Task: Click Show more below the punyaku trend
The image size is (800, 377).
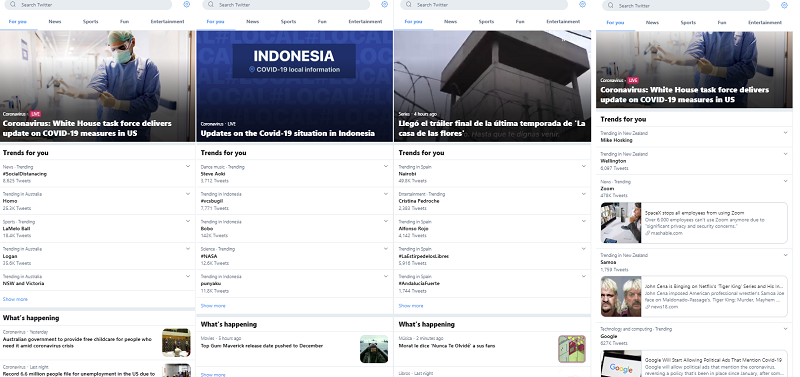Action: pos(213,306)
